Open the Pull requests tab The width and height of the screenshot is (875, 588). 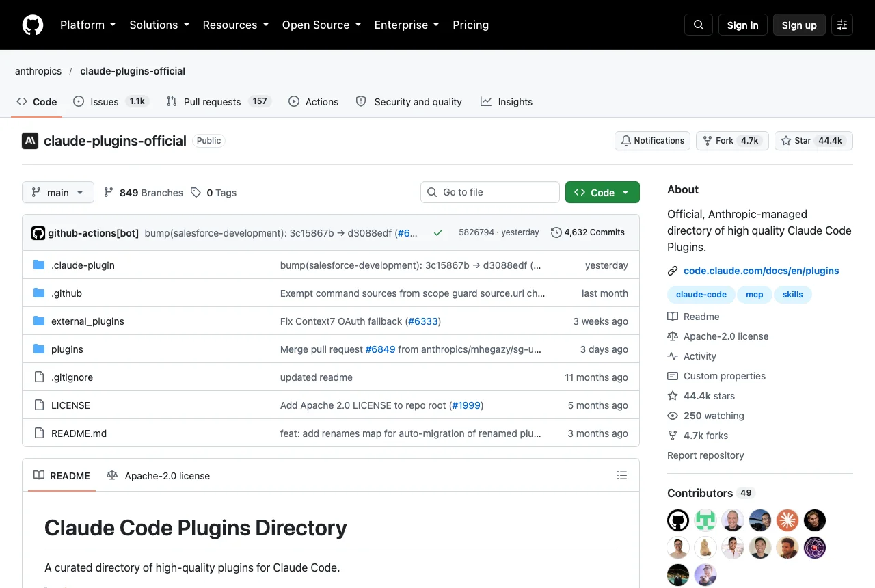[219, 101]
